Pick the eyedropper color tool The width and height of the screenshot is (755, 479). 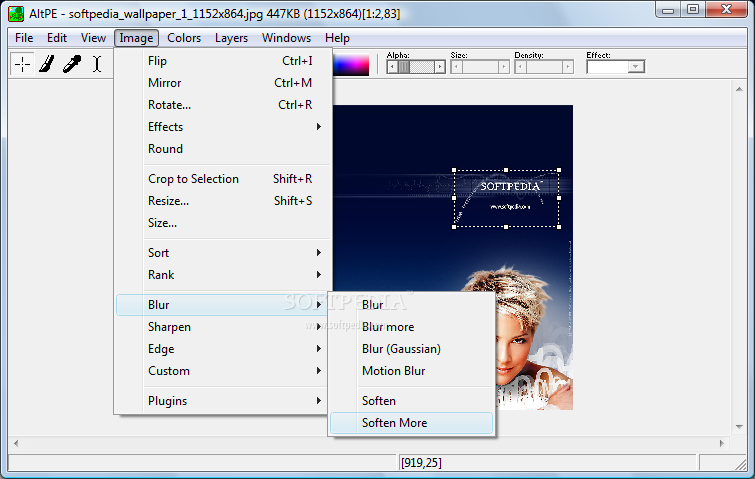[x=72, y=64]
